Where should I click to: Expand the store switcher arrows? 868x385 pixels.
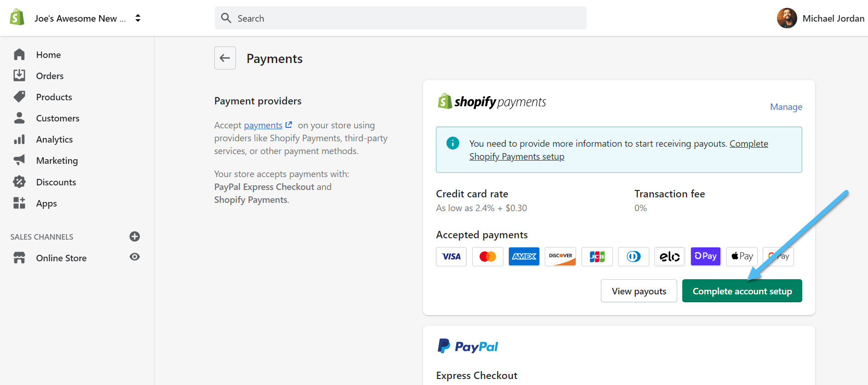[x=138, y=18]
